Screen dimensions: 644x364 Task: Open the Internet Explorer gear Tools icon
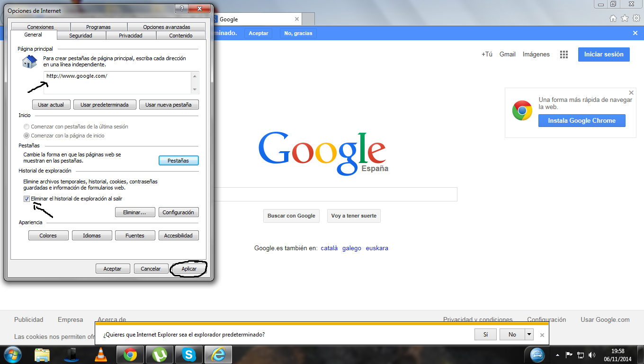click(x=636, y=18)
